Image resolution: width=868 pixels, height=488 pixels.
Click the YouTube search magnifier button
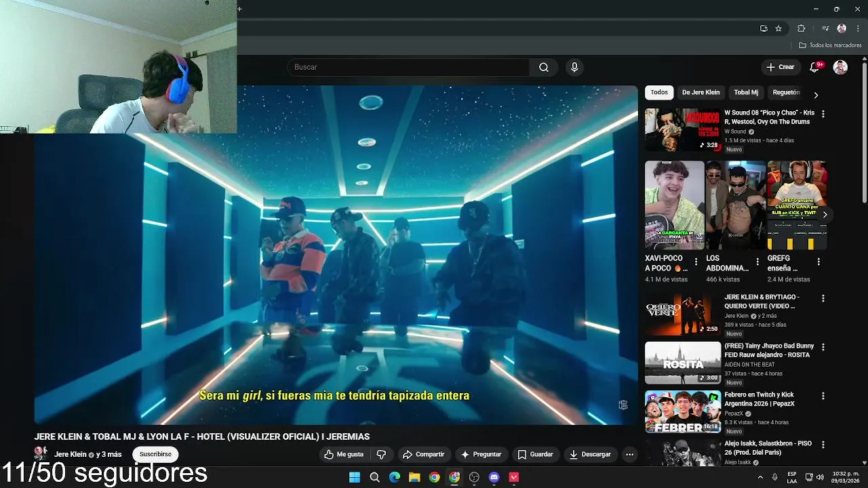544,67
